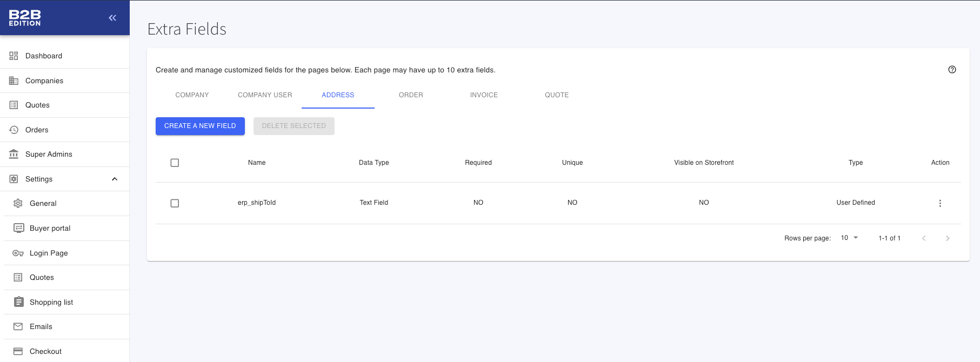The height and width of the screenshot is (362, 980).
Task: Open General settings gear icon
Action: [x=18, y=203]
